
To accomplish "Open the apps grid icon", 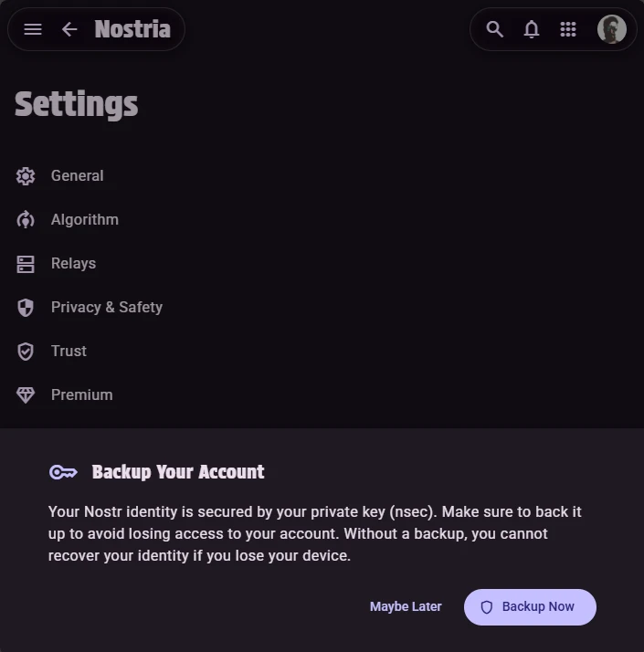I will click(x=568, y=29).
